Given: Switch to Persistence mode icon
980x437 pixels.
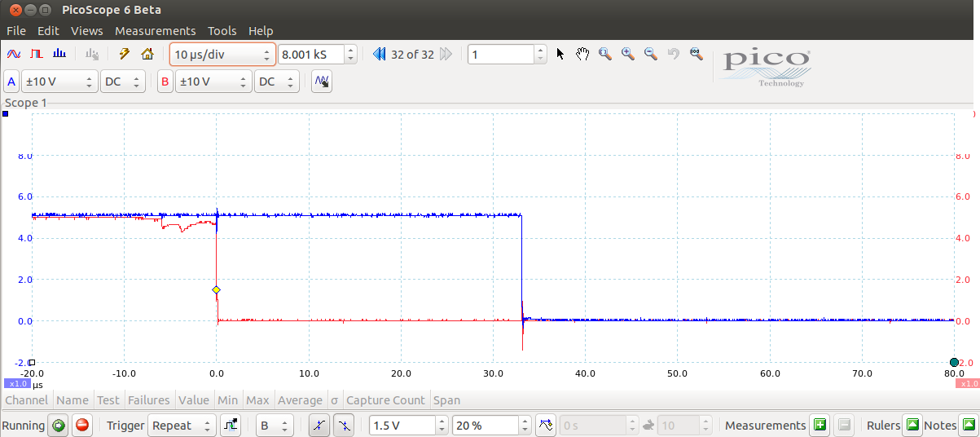Looking at the screenshot, I should point(36,55).
